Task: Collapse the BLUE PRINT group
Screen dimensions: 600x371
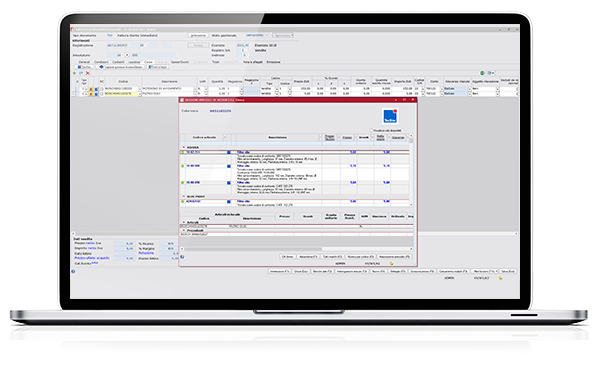Action: tap(184, 197)
